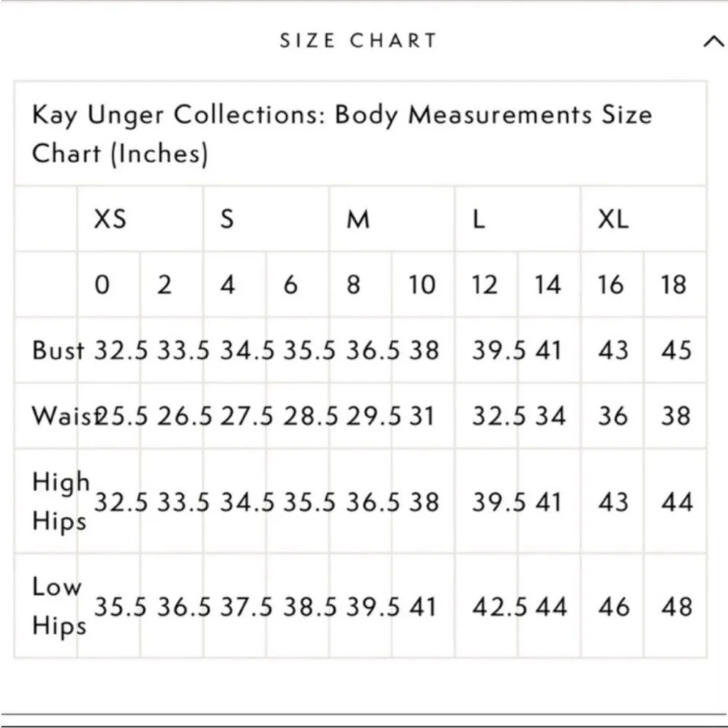Select Low Hips value 48 for size 18

[x=676, y=606]
